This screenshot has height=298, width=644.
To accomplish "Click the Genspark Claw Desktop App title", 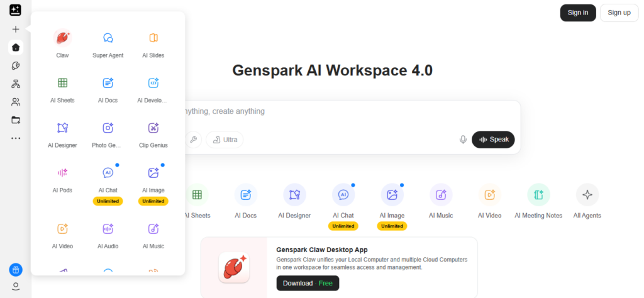I will click(322, 250).
